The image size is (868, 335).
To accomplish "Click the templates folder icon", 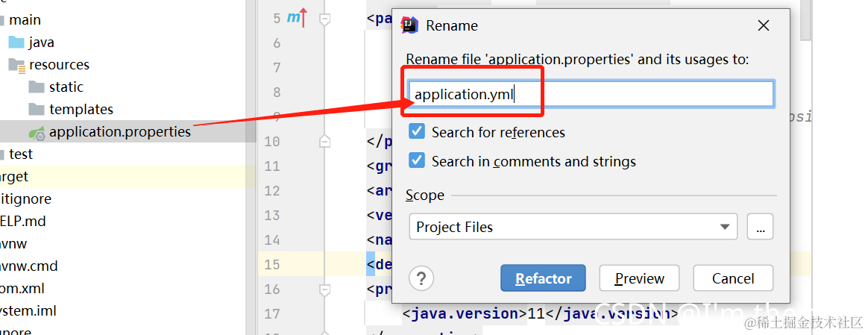I will tap(37, 109).
